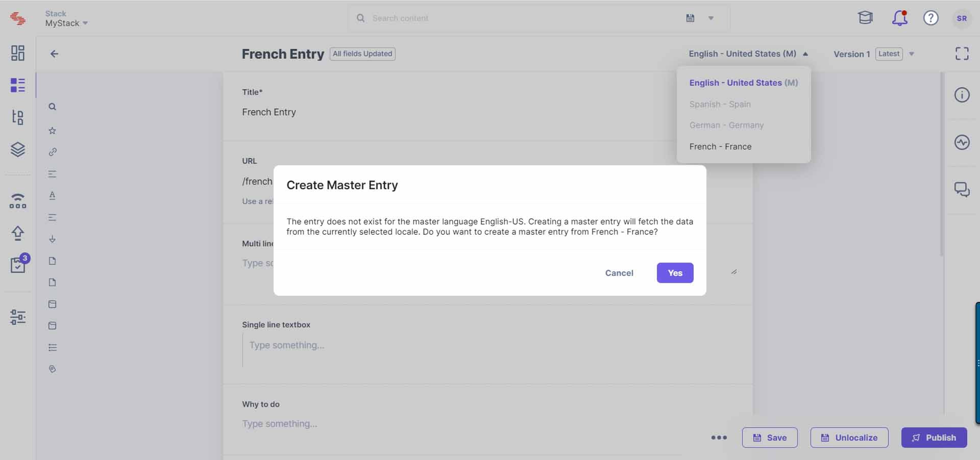The width and height of the screenshot is (980, 460).
Task: Select French - France language option
Action: click(x=720, y=146)
